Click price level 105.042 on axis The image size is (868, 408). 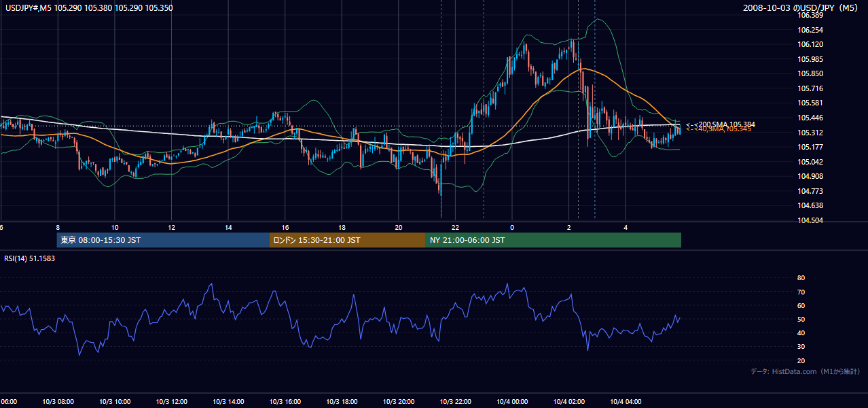click(811, 162)
